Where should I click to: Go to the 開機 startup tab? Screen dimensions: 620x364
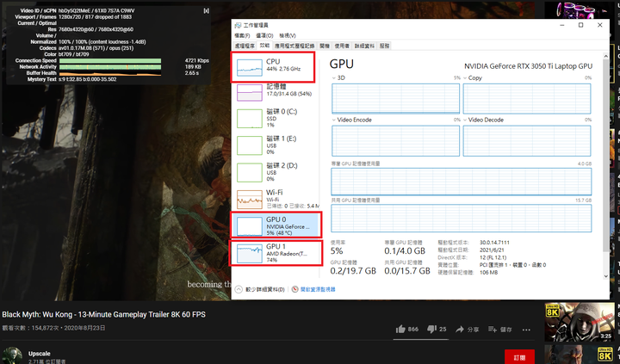click(x=325, y=46)
